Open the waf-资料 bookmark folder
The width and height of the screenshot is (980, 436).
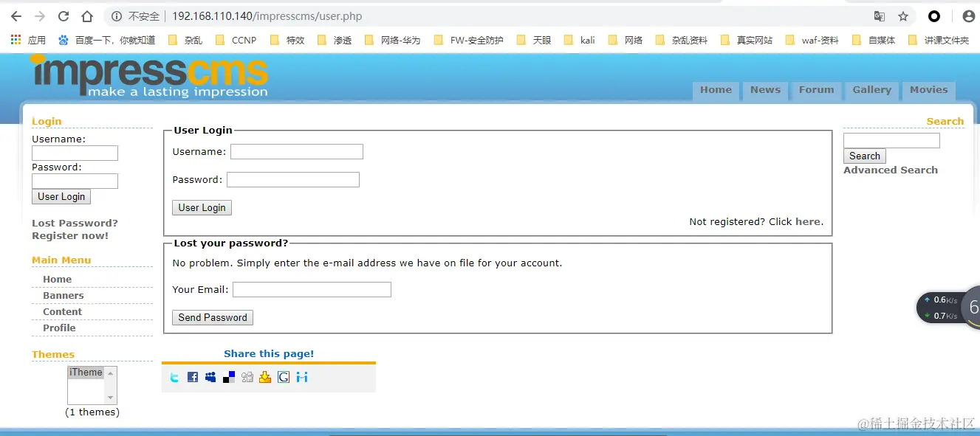(812, 41)
